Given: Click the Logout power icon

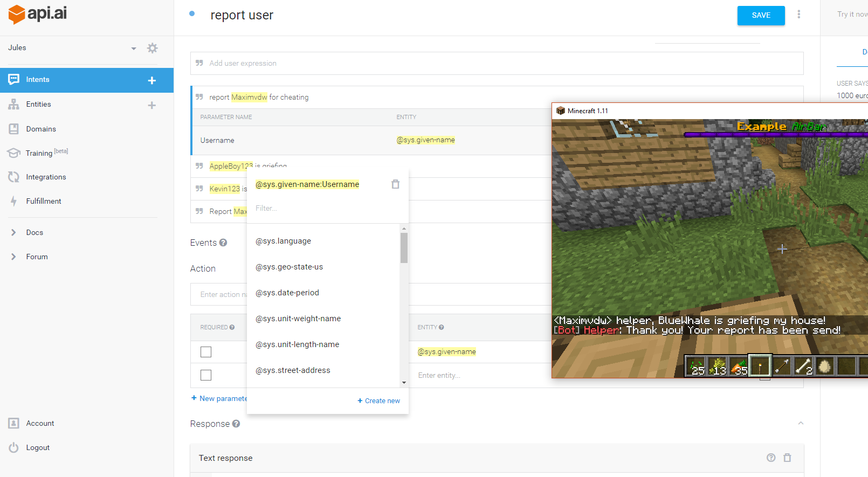Looking at the screenshot, I should click(x=14, y=448).
